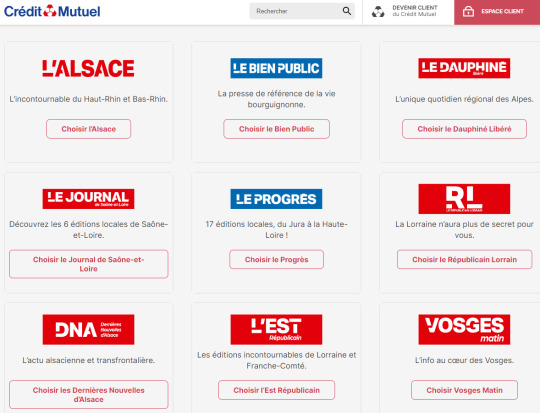Click Choisir l'Est Républicain button
This screenshot has height=413, width=540.
click(x=277, y=390)
